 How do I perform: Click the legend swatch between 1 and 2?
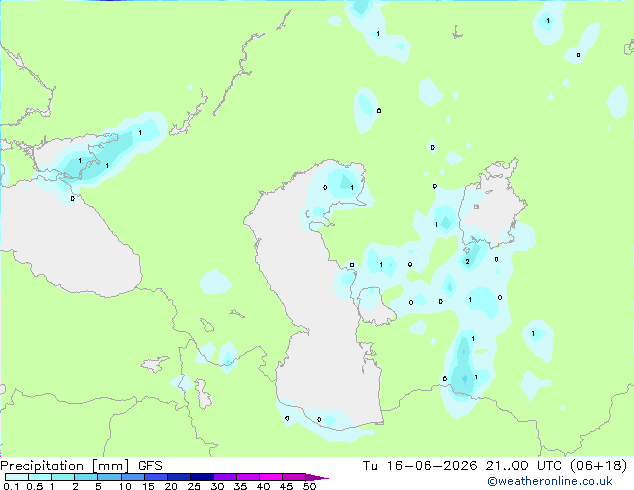click(x=63, y=477)
